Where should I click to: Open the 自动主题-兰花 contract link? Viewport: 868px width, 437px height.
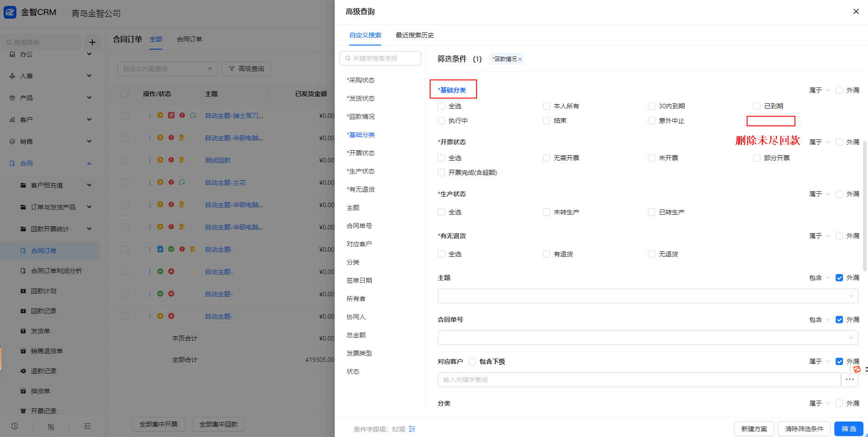pyautogui.click(x=225, y=183)
